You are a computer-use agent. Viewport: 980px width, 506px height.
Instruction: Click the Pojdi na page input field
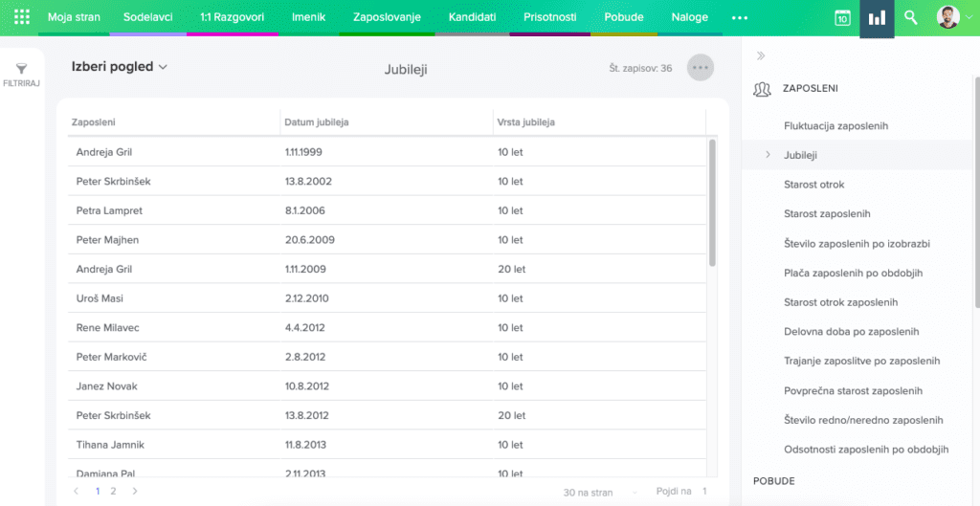coord(704,491)
